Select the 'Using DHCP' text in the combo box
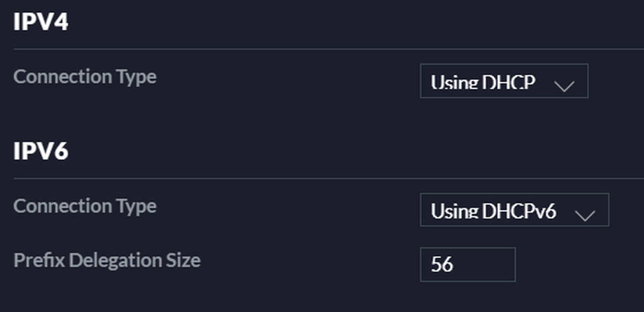The image size is (644, 312). pyautogui.click(x=483, y=83)
